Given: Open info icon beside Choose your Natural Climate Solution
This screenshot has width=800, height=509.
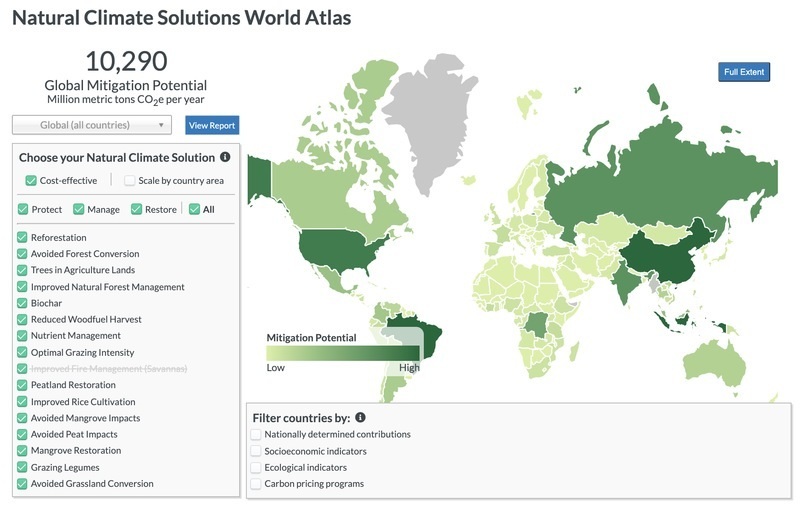Looking at the screenshot, I should (225, 157).
